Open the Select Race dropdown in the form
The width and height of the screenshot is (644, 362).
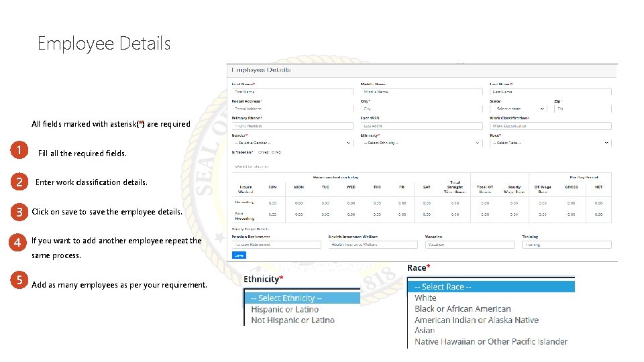point(550,143)
